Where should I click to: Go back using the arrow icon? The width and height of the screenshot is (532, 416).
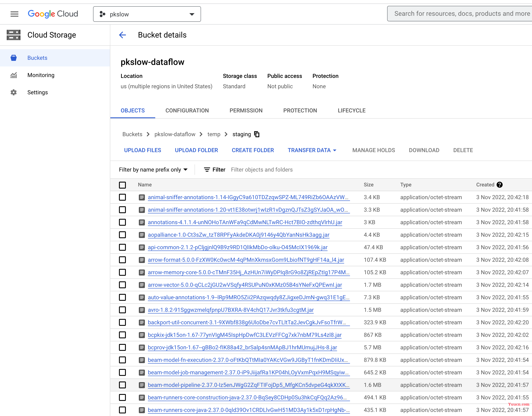[122, 35]
